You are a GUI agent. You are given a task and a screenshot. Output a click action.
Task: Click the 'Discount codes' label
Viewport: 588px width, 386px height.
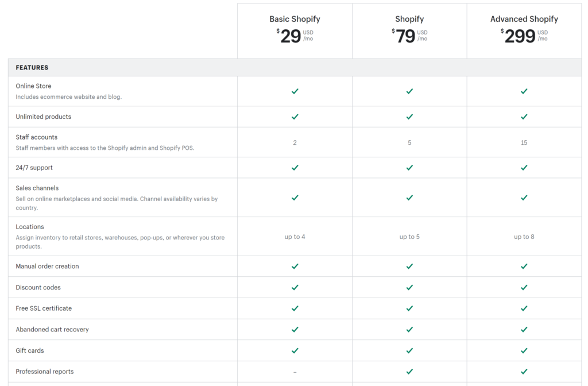coord(38,287)
